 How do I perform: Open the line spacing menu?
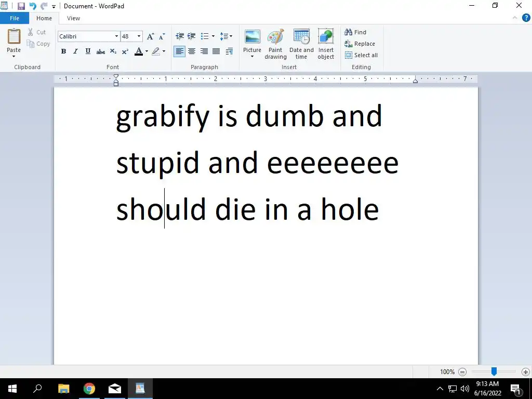225,36
